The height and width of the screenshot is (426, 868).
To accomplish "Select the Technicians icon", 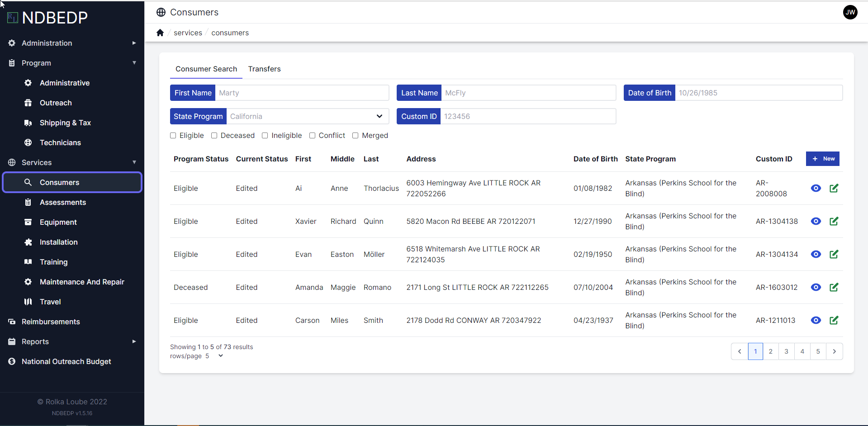I will coord(28,142).
